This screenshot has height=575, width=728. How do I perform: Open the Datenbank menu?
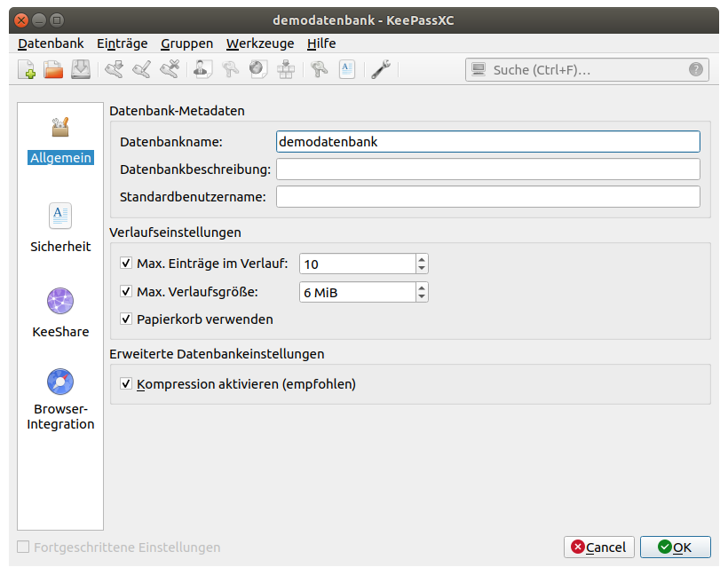click(x=51, y=43)
